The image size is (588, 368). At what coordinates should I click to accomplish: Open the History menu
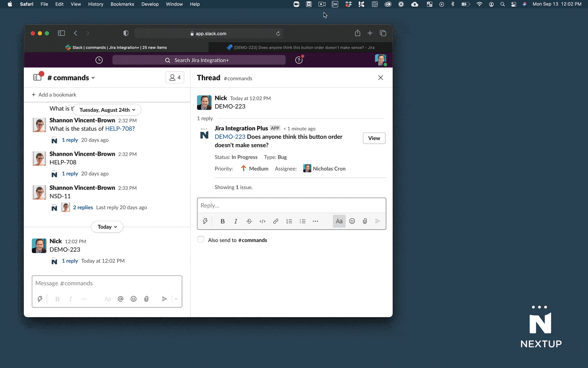coord(96,4)
